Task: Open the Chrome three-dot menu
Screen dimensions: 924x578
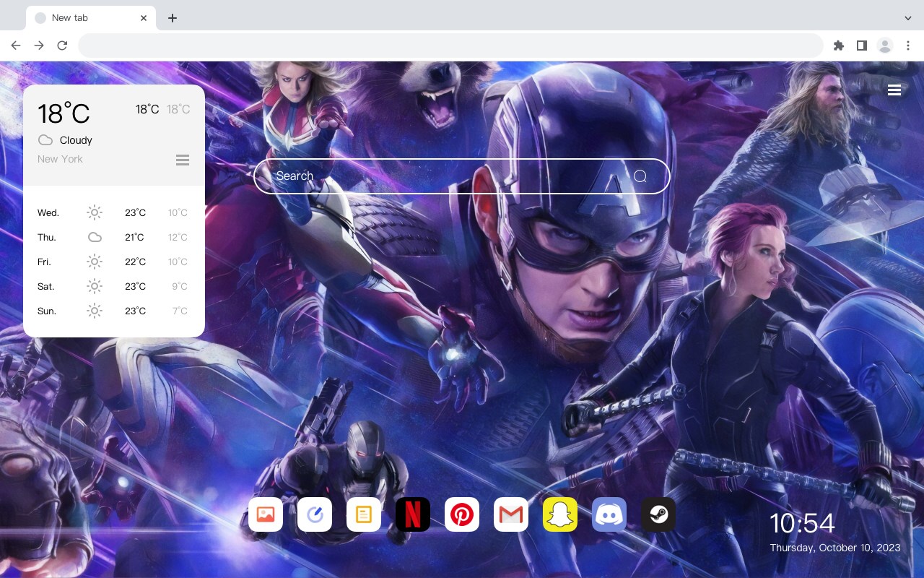Action: [x=908, y=46]
